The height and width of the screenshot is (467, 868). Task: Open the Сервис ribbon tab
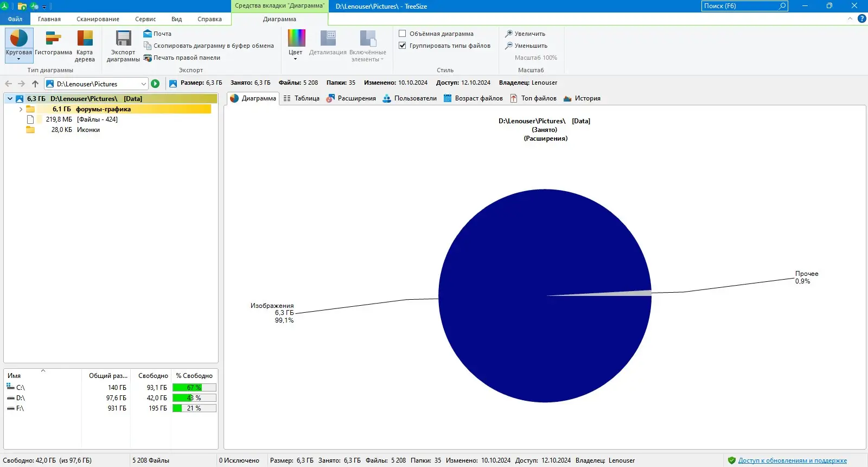tap(145, 19)
